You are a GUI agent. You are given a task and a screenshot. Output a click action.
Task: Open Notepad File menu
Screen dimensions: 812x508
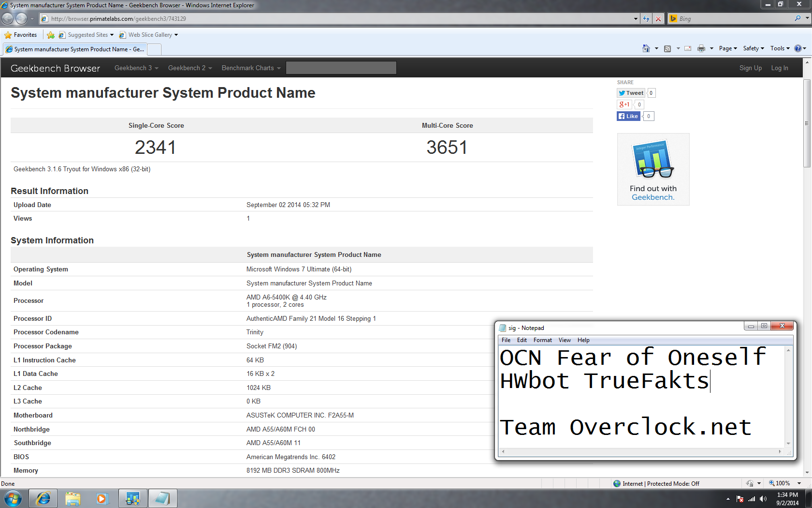pyautogui.click(x=506, y=340)
